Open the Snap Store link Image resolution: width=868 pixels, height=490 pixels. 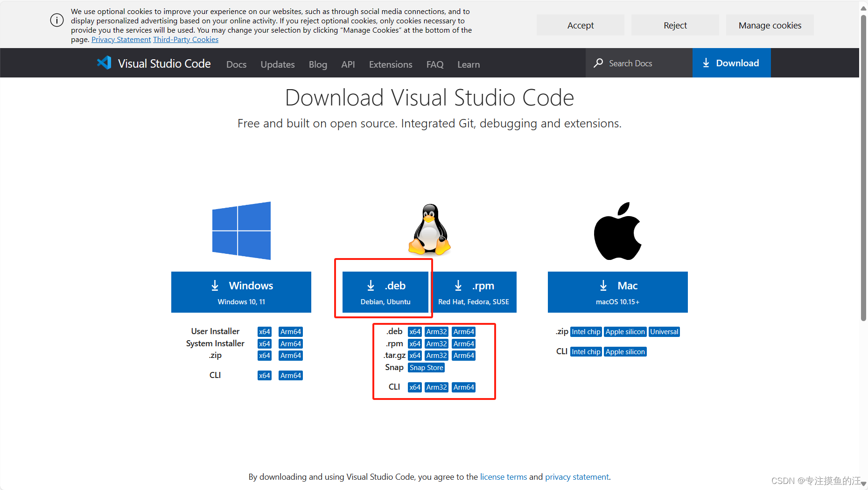tap(427, 368)
